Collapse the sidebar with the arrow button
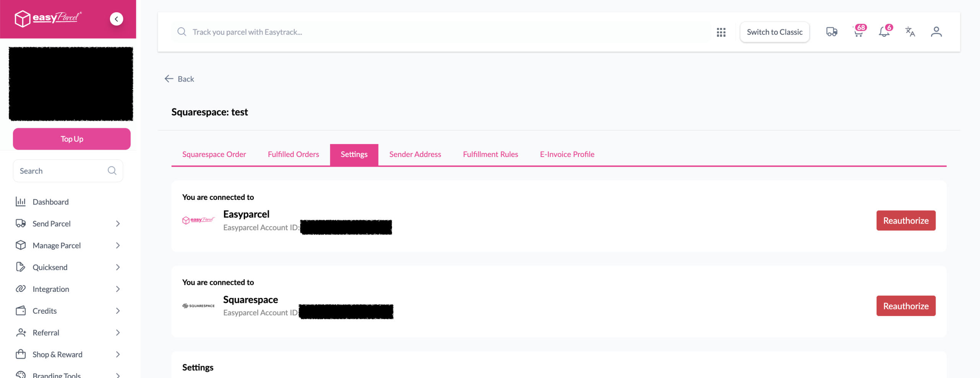The image size is (980, 378). coord(116,19)
